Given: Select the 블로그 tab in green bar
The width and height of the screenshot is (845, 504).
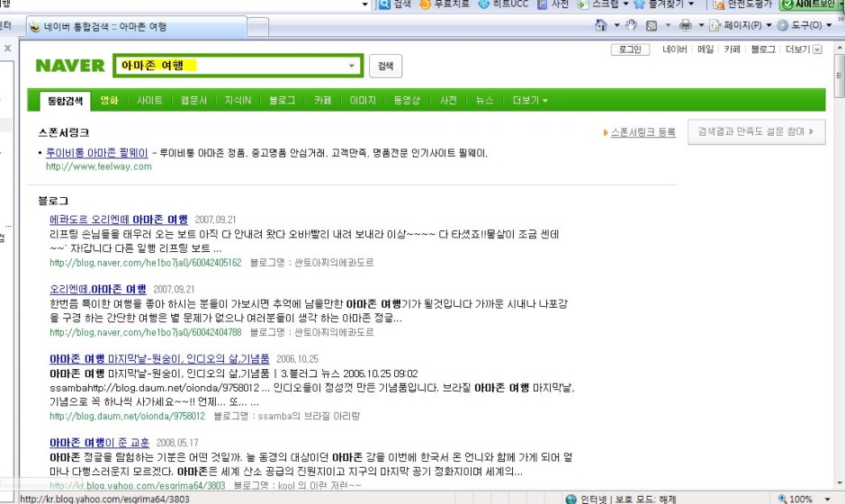Looking at the screenshot, I should pos(282,100).
